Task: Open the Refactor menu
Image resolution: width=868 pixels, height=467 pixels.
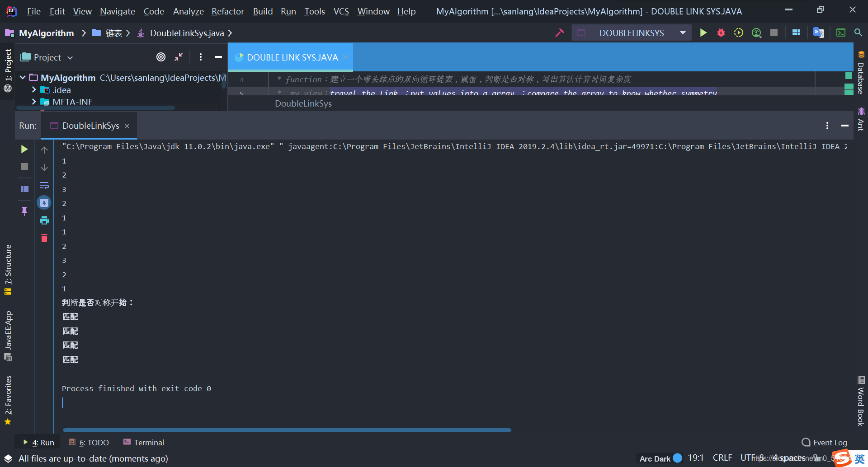Action: tap(228, 11)
